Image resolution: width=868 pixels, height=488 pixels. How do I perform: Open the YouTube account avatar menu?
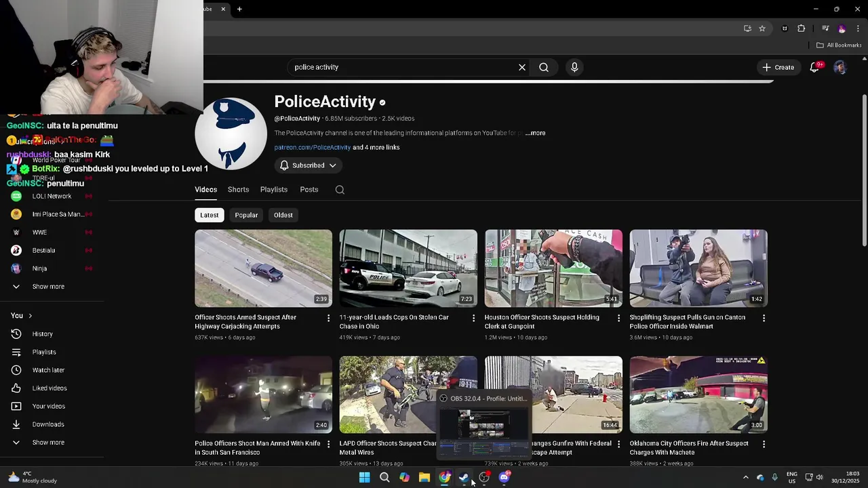point(840,67)
